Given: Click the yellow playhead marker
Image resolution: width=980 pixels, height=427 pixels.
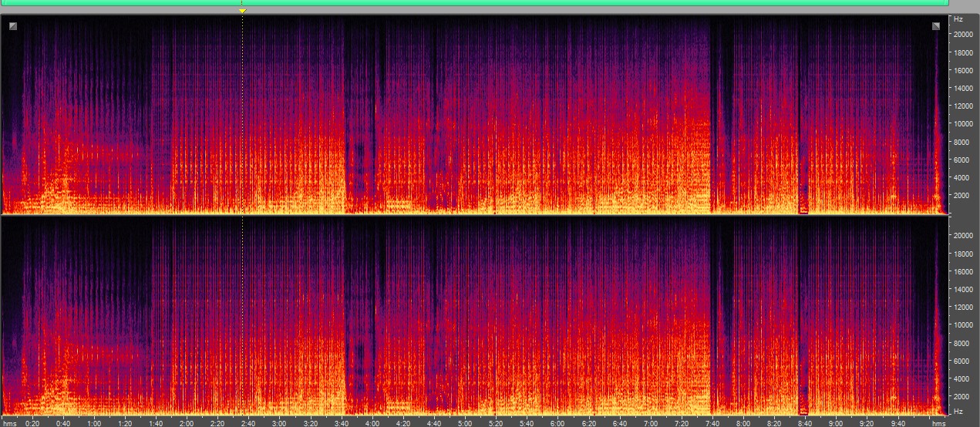Looking at the screenshot, I should pos(242,11).
